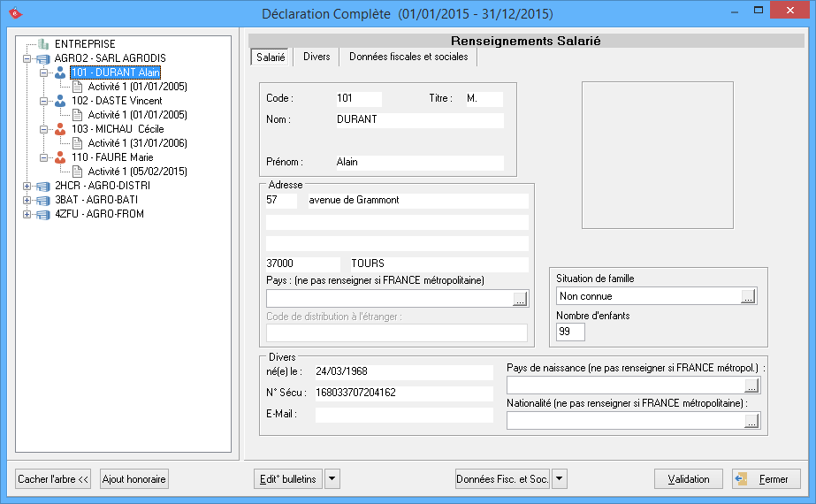816x504 pixels.
Task: Click the red person icon for FAURE Marie
Action: (x=60, y=157)
